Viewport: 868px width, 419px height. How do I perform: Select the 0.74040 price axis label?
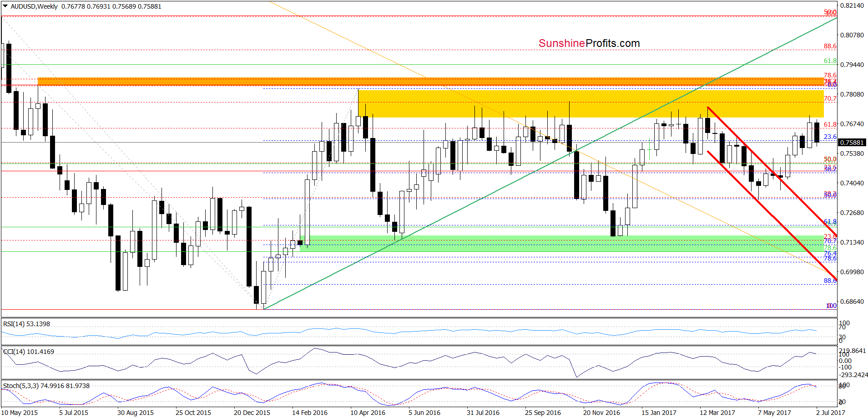[x=852, y=183]
